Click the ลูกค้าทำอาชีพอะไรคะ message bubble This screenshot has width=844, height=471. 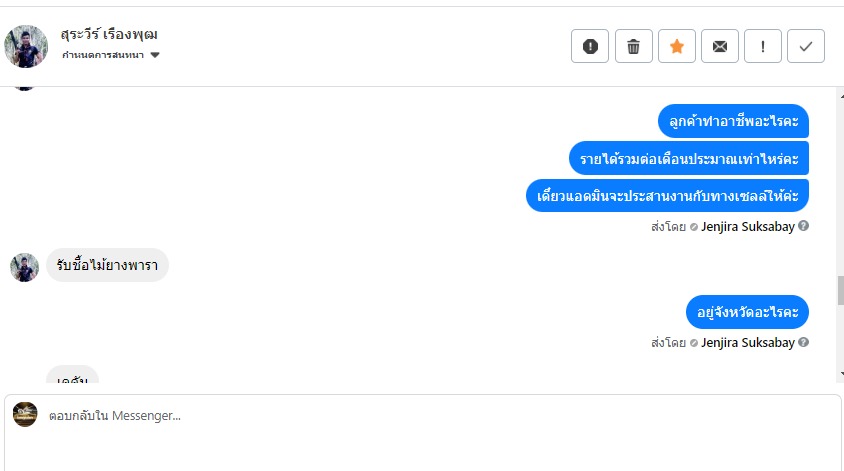pyautogui.click(x=733, y=121)
